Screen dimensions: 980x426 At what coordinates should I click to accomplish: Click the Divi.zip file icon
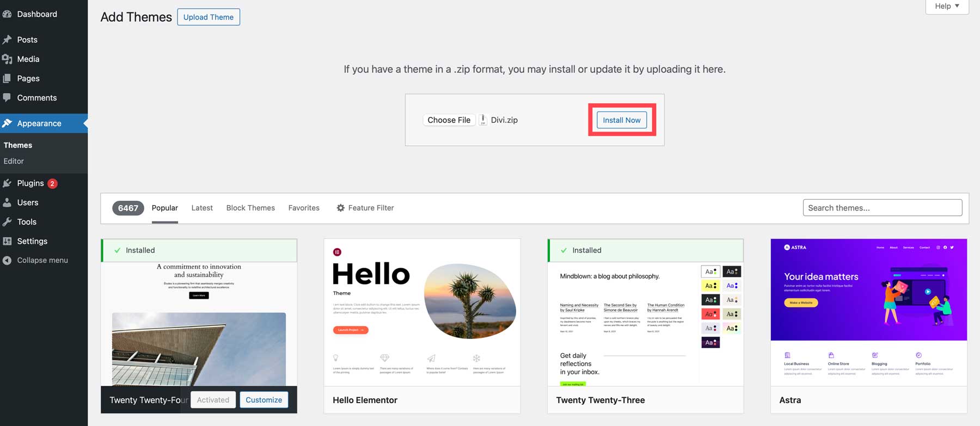(x=483, y=120)
